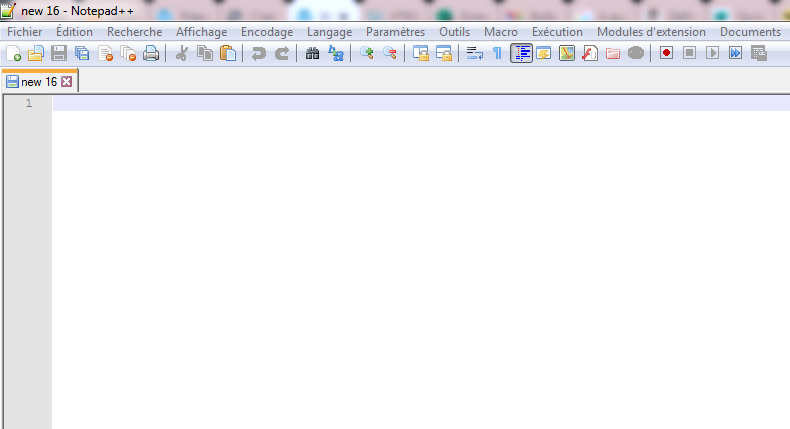Run the macro multiple times icon
790x429 pixels.
736,53
